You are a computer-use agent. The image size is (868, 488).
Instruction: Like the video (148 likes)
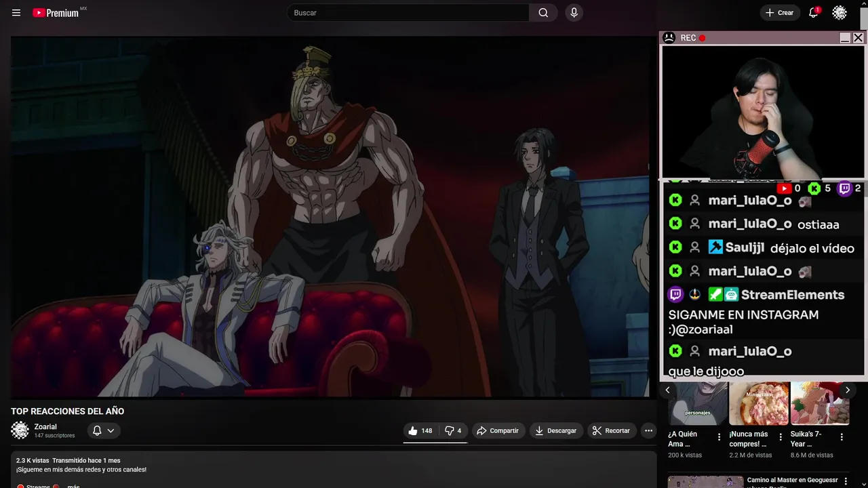pyautogui.click(x=420, y=430)
